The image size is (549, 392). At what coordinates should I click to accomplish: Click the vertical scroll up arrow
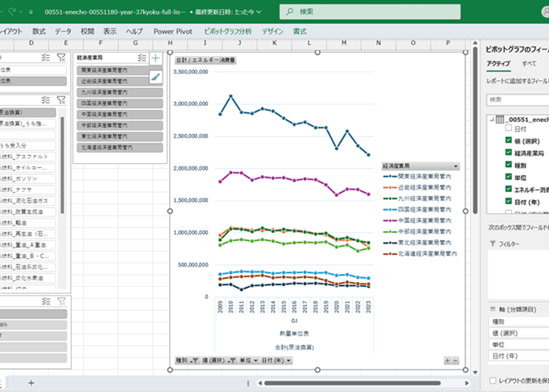475,43
